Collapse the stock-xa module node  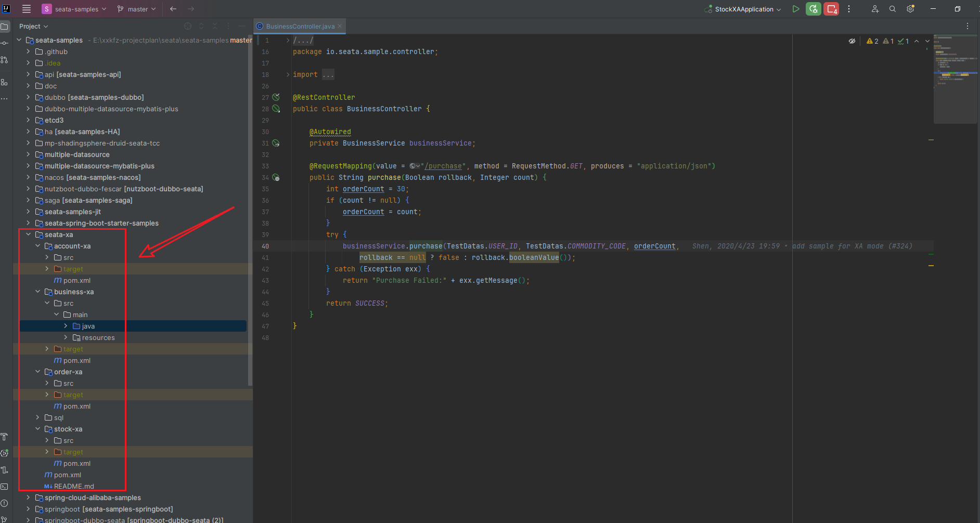click(x=37, y=429)
